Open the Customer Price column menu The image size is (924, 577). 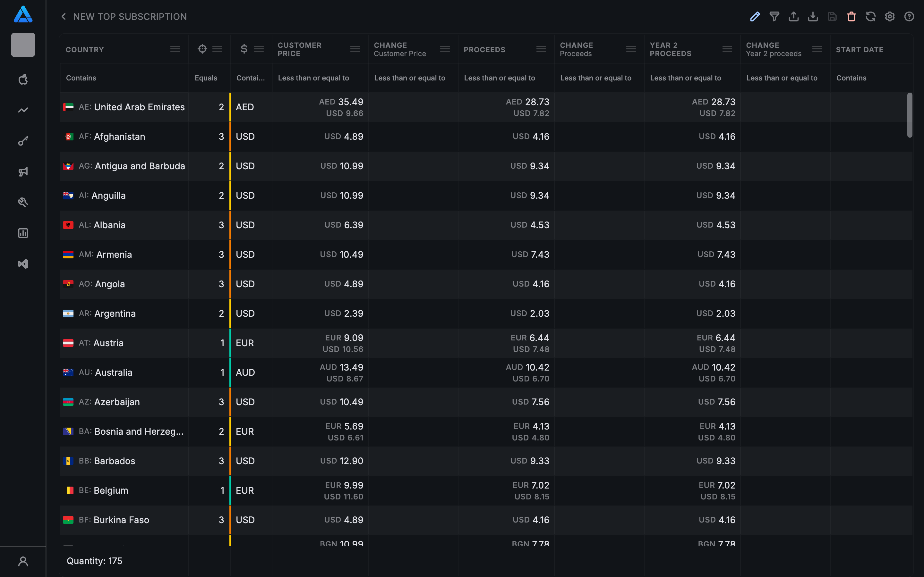[355, 49]
